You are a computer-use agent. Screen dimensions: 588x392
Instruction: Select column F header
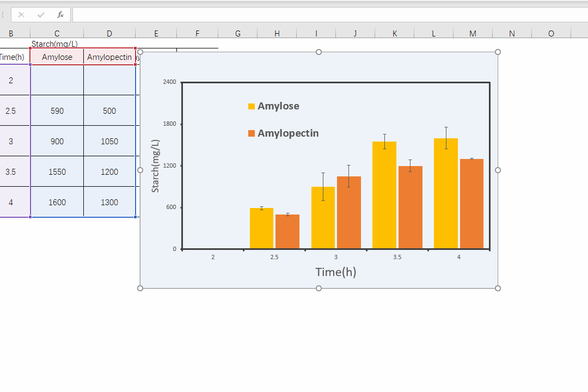(x=197, y=33)
